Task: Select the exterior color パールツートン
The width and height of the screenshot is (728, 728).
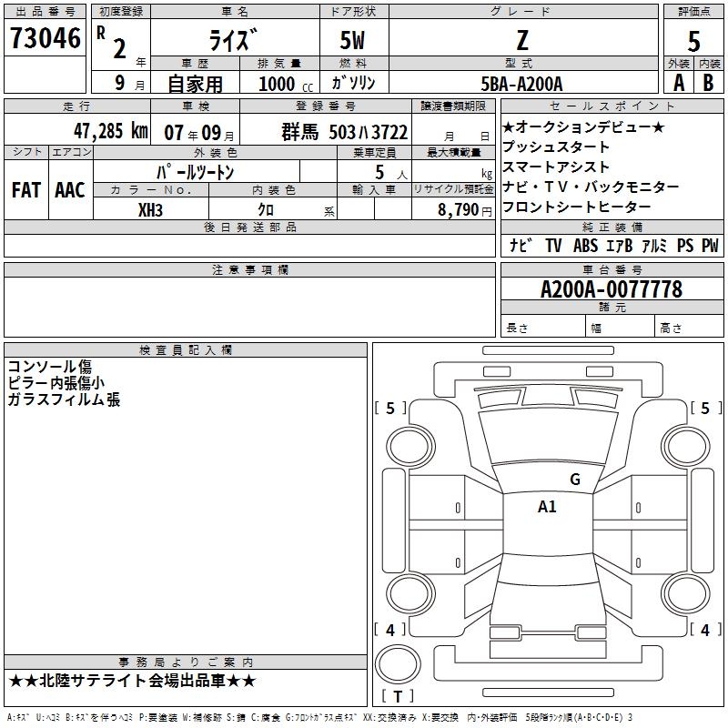Action: 195,172
